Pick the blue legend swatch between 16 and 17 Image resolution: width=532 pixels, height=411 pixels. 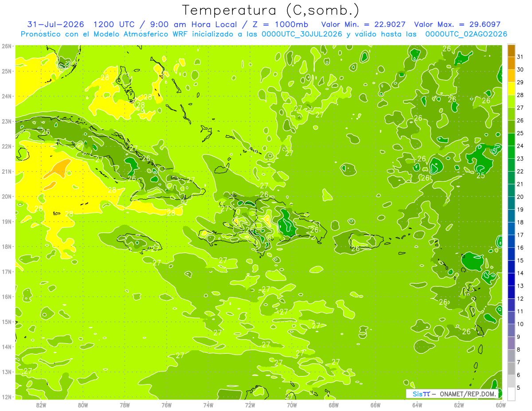click(x=512, y=241)
